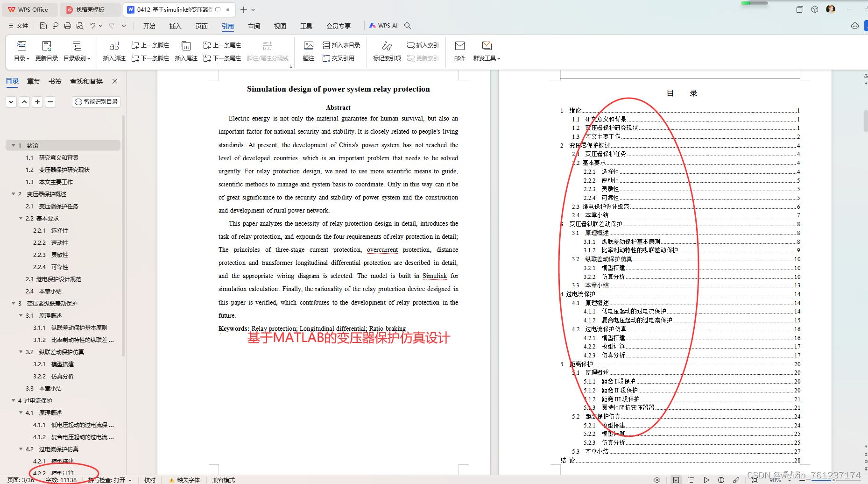Viewport: 868px width, 484px height.
Task: Open the cube icon in the title bar
Action: coord(815,9)
